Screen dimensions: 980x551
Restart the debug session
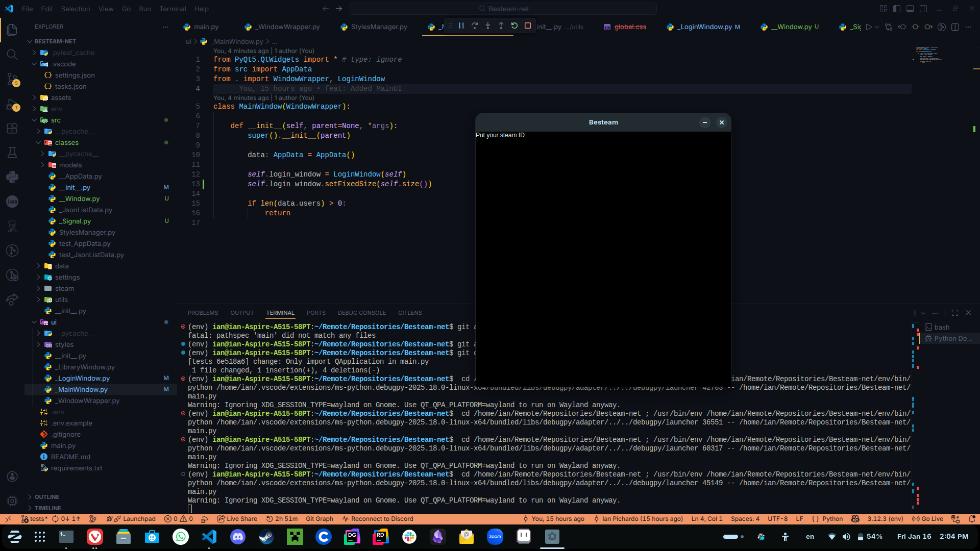514,26
